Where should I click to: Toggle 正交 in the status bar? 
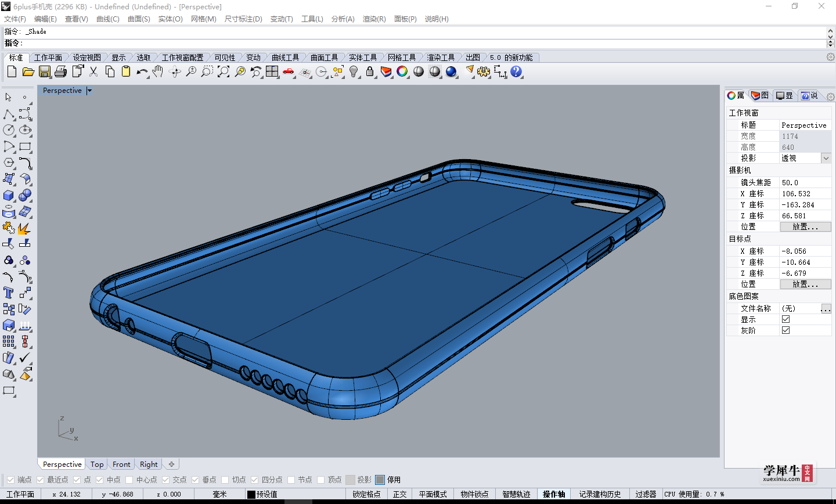coord(399,495)
